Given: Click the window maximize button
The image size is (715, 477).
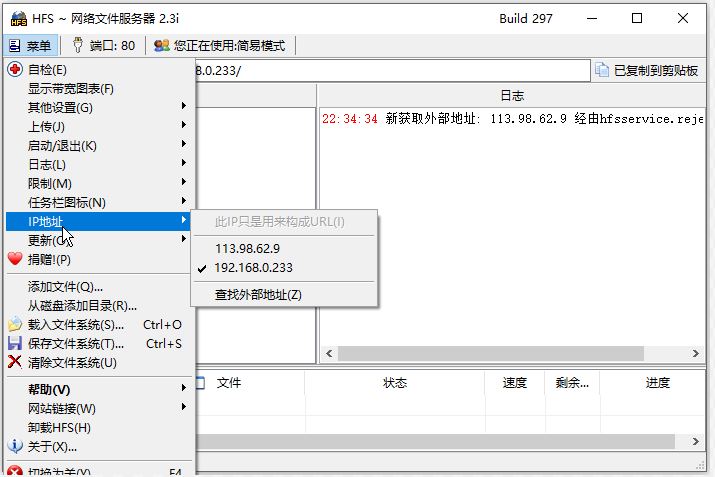Looking at the screenshot, I should click(637, 18).
